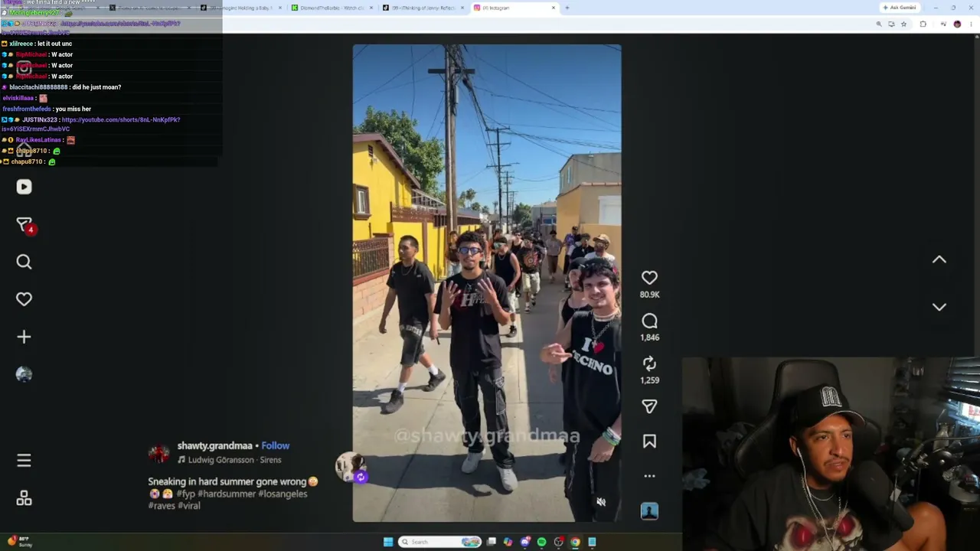
Task: Open Instagram direct messages
Action: click(x=24, y=224)
